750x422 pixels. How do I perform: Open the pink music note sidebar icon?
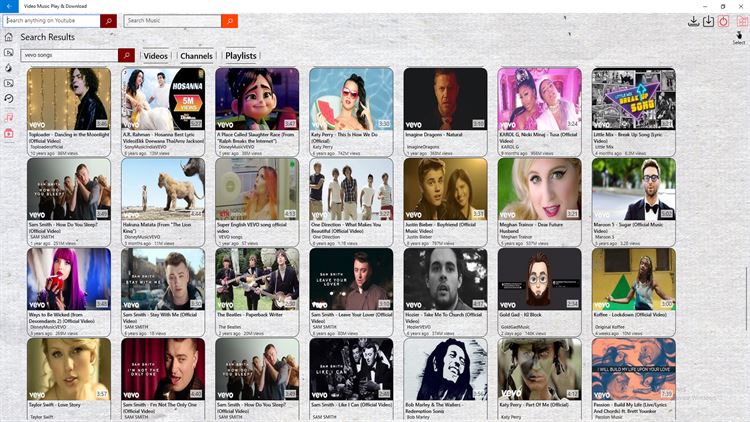pyautogui.click(x=9, y=117)
